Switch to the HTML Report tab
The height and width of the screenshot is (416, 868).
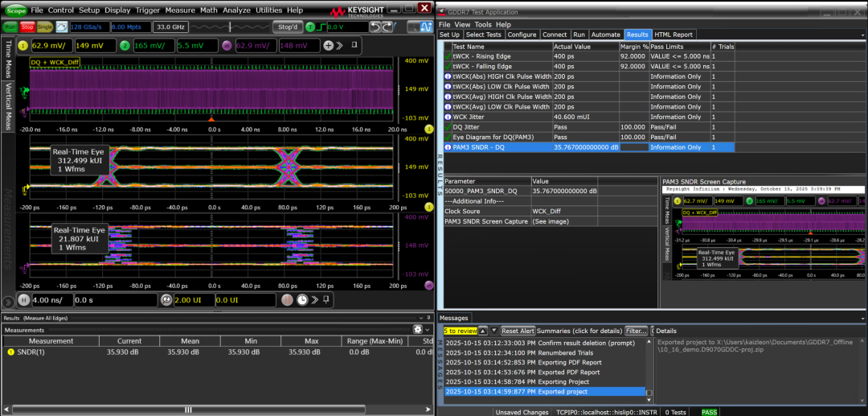(x=674, y=35)
